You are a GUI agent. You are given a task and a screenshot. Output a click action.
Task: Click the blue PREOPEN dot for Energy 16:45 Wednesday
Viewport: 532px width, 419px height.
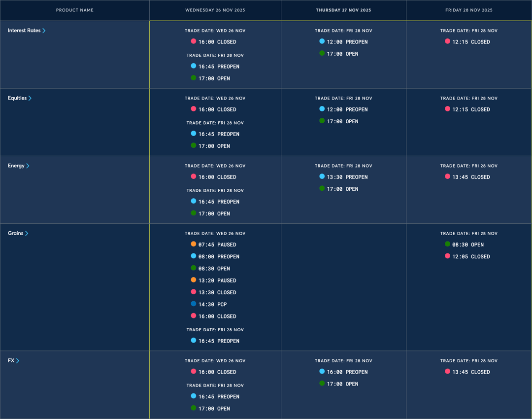click(x=194, y=201)
